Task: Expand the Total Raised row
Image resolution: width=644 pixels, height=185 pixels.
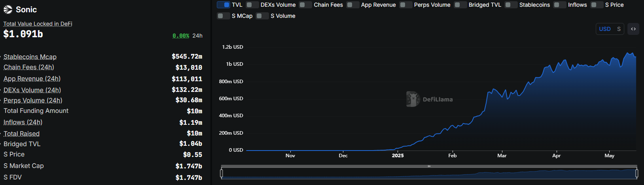Action: coord(21,134)
